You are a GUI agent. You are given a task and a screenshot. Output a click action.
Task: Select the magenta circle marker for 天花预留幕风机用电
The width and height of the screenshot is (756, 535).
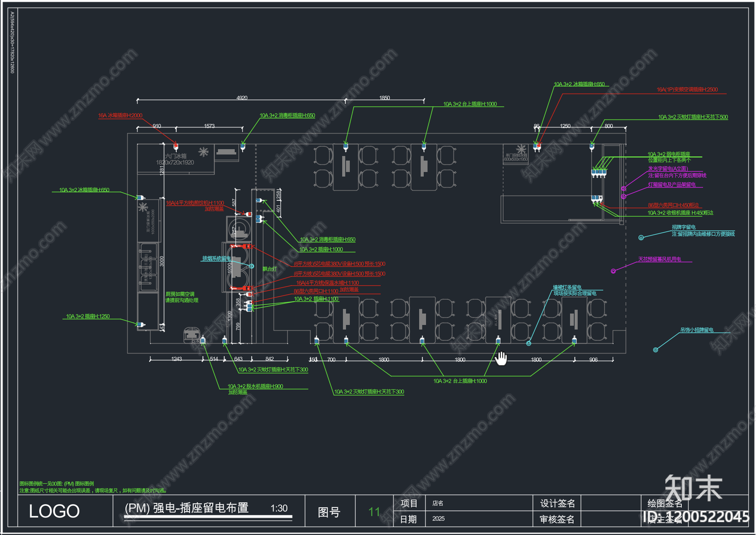point(613,271)
